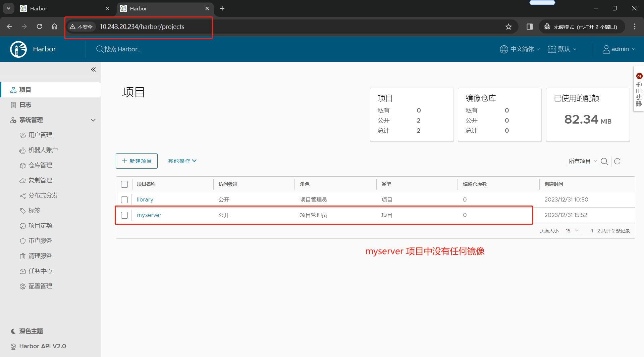Tick the select-all header checkbox
644x357 pixels.
pos(124,184)
